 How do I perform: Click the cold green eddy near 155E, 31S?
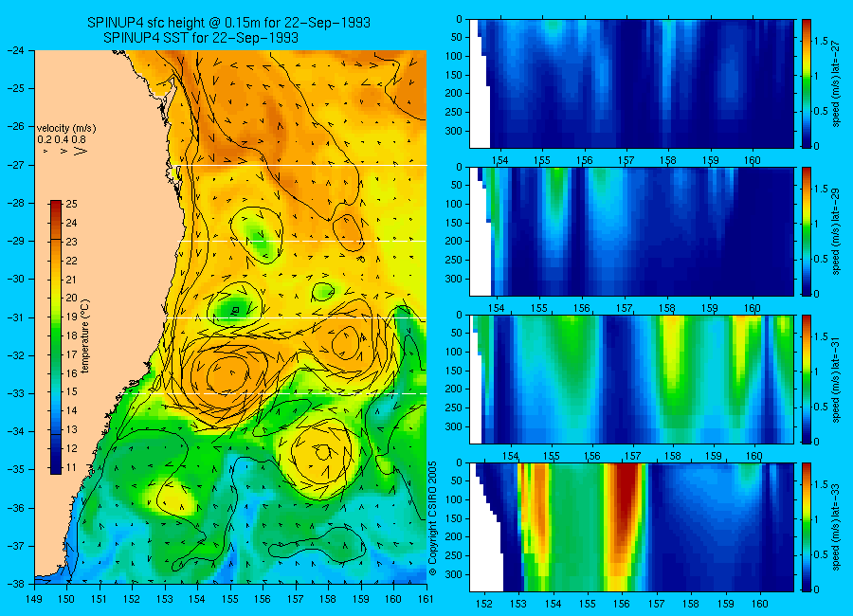coord(234,309)
